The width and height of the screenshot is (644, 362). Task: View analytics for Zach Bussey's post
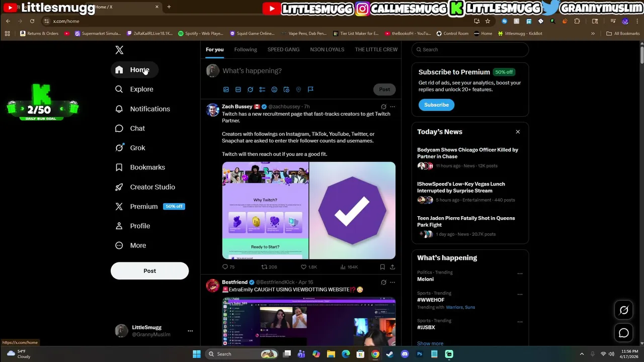[349, 267]
